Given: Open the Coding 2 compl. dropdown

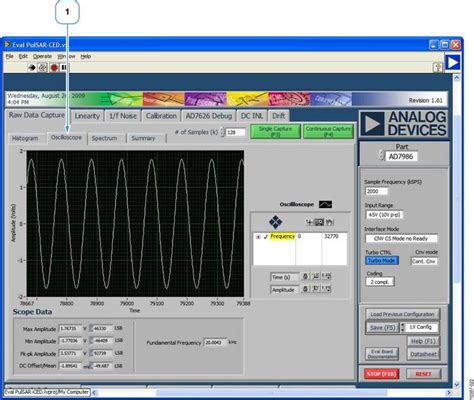Looking at the screenshot, I should click(380, 282).
